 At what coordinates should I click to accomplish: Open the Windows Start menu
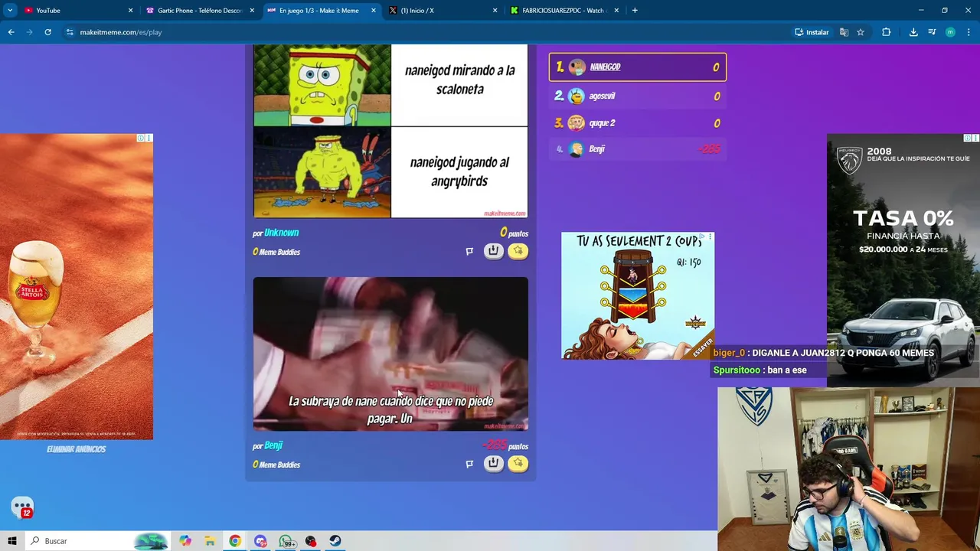[12, 541]
